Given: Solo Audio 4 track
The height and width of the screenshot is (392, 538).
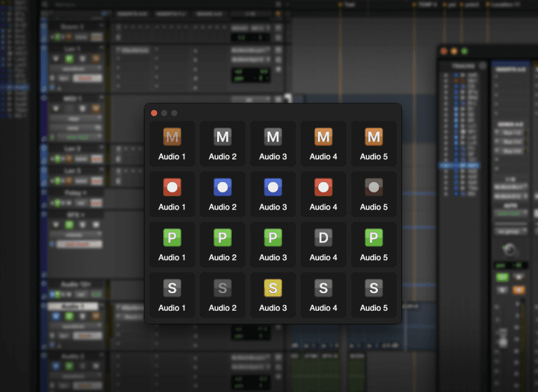Looking at the screenshot, I should (x=323, y=288).
